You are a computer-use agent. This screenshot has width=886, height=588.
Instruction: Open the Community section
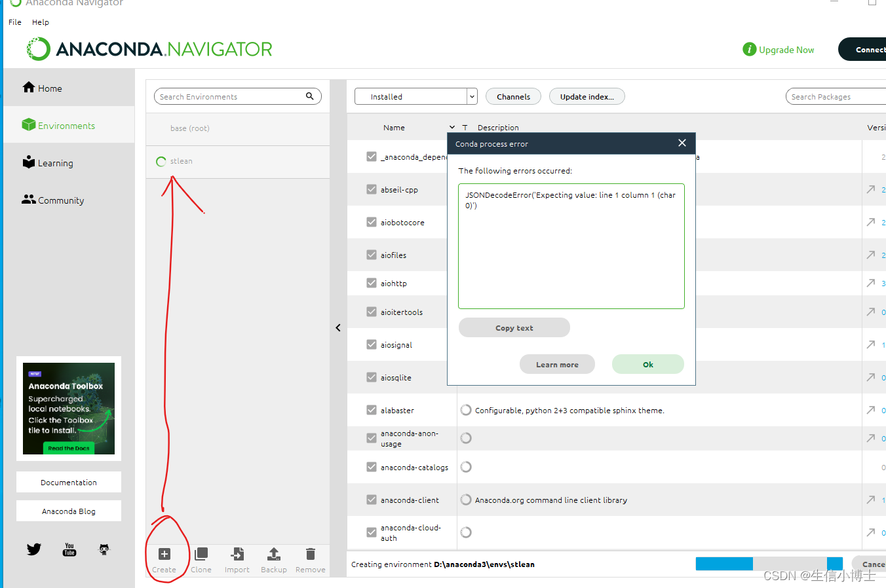[x=52, y=200]
